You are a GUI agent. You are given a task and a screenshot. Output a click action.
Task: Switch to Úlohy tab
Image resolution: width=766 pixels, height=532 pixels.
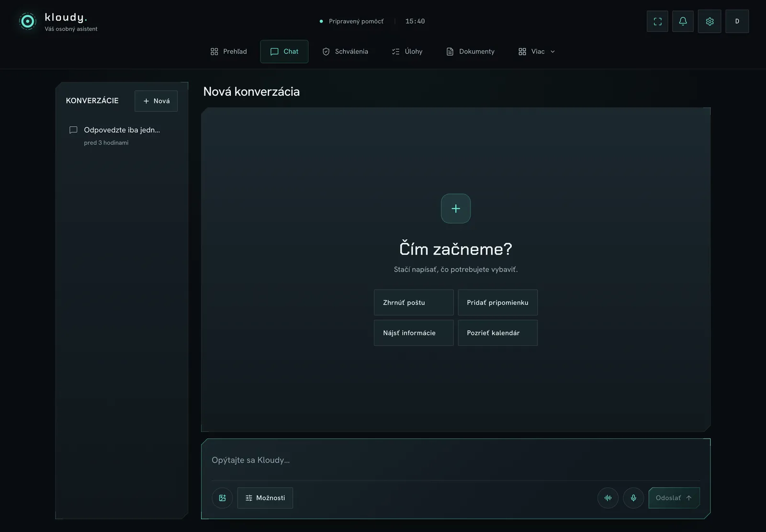tap(407, 51)
